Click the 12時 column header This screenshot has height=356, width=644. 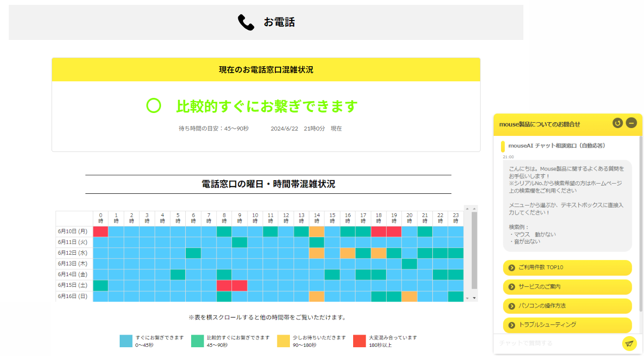coord(286,218)
